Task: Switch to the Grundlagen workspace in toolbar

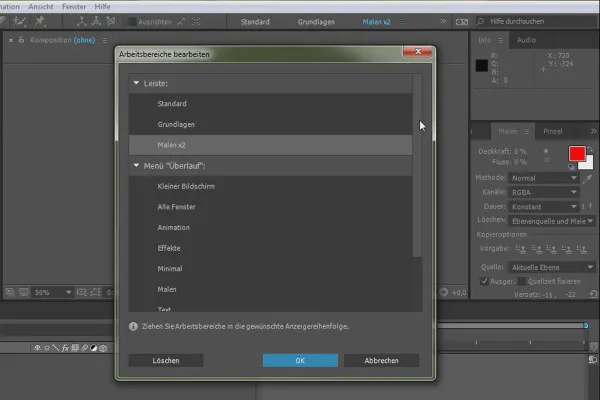Action: pyautogui.click(x=316, y=22)
